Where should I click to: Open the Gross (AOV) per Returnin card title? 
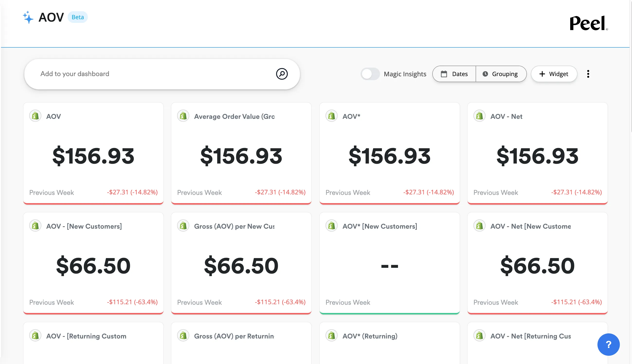click(x=234, y=336)
